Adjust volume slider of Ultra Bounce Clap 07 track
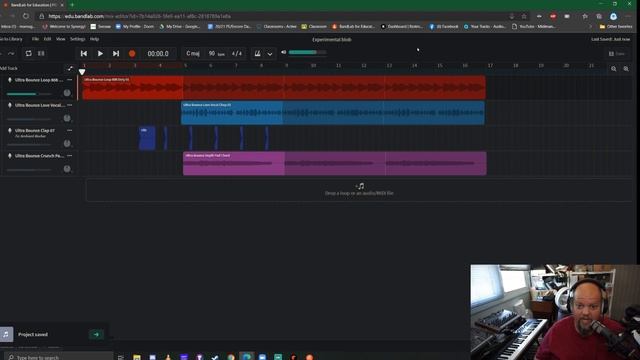This screenshot has height=360, width=640. [x=29, y=144]
